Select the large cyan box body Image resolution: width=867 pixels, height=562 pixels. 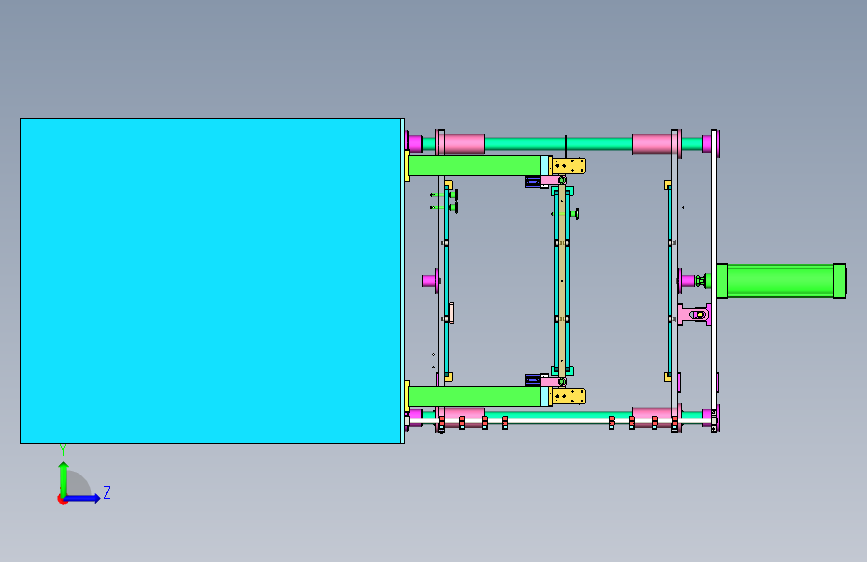pos(211,280)
